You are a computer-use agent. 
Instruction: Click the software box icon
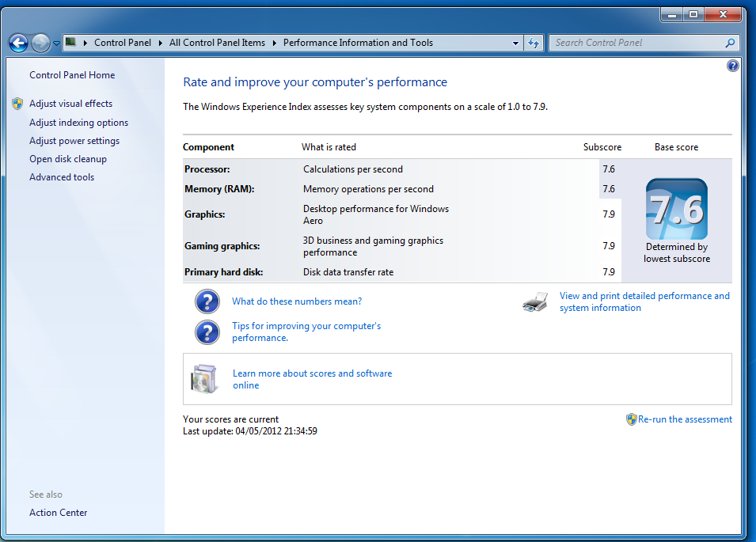pos(205,379)
